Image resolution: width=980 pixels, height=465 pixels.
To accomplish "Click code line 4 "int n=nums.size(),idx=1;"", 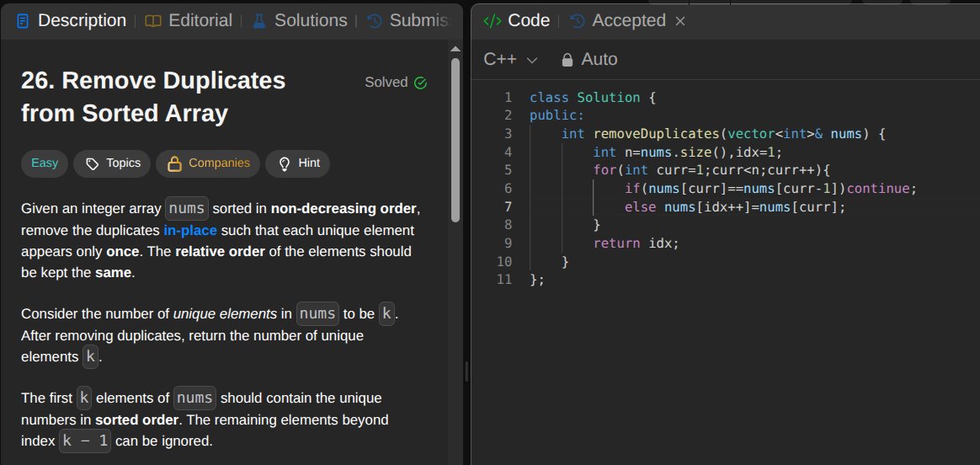I will coord(688,152).
